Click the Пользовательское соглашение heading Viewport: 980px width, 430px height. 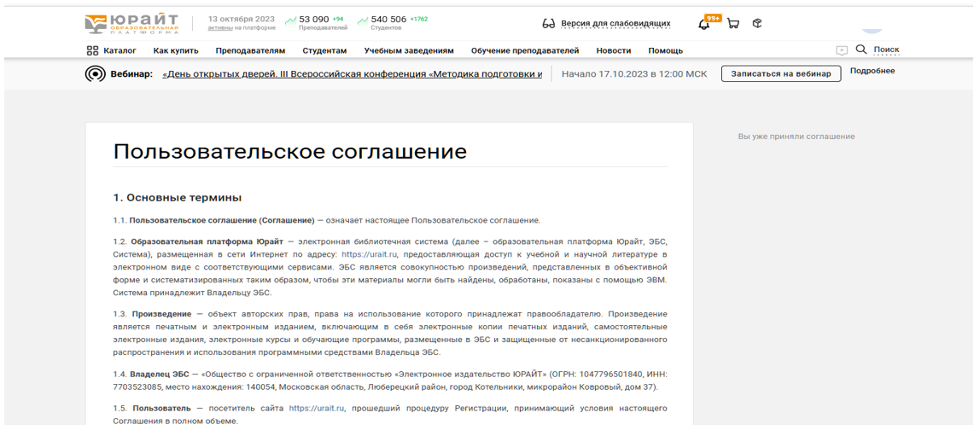290,151
